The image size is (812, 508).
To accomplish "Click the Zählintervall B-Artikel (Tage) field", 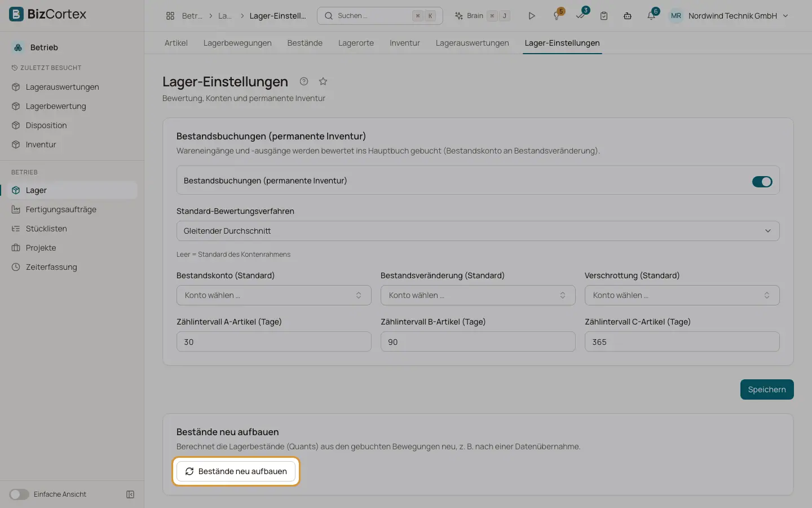I will 478,341.
